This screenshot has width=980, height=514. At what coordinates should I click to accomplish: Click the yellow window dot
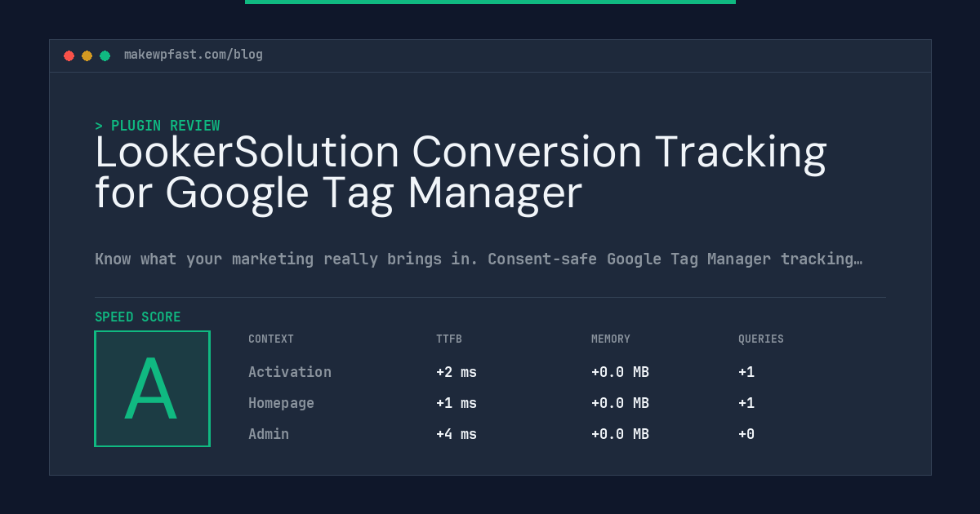tap(87, 55)
